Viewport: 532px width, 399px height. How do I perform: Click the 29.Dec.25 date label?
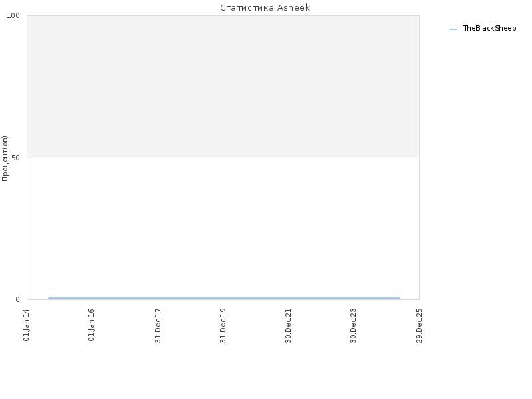tap(419, 326)
